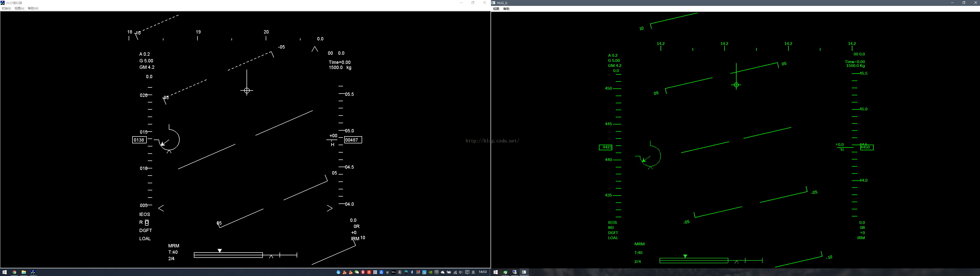Screen dimensions: 980x276
Task: Click white IEOS label in HUD模拟器
Action: tap(144, 214)
